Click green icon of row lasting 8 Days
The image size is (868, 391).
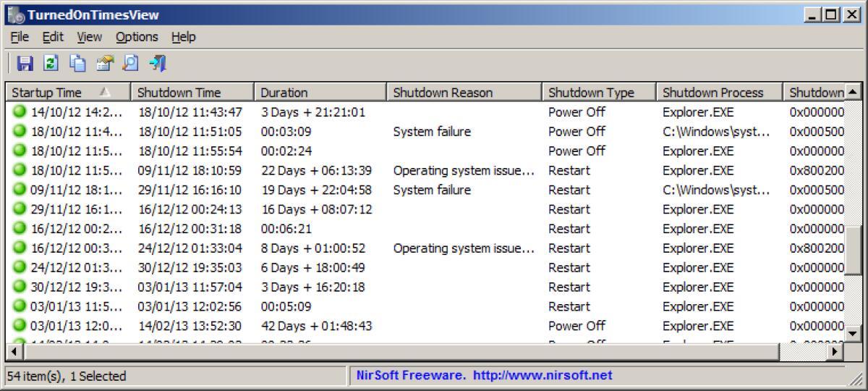(20, 248)
